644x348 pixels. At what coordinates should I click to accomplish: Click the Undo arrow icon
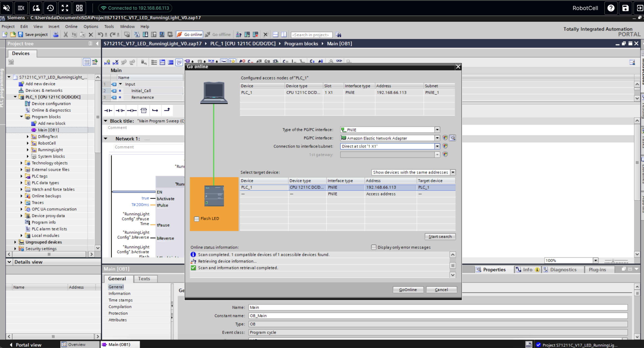click(100, 34)
